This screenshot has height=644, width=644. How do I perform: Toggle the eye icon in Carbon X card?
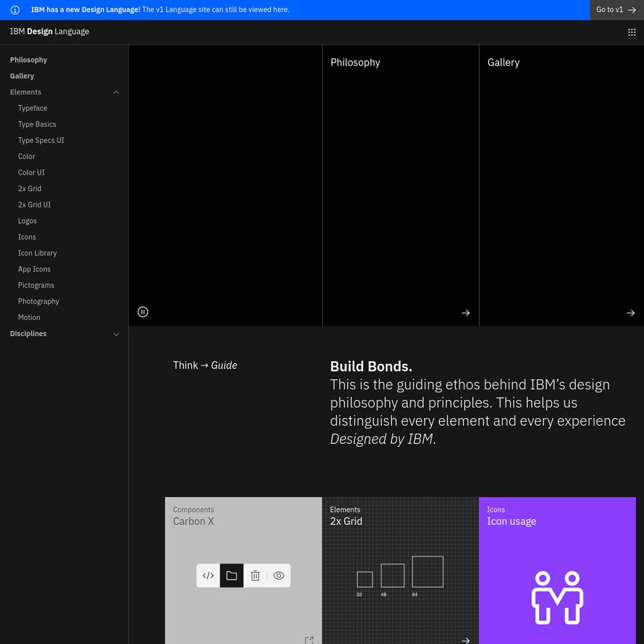coord(279,575)
